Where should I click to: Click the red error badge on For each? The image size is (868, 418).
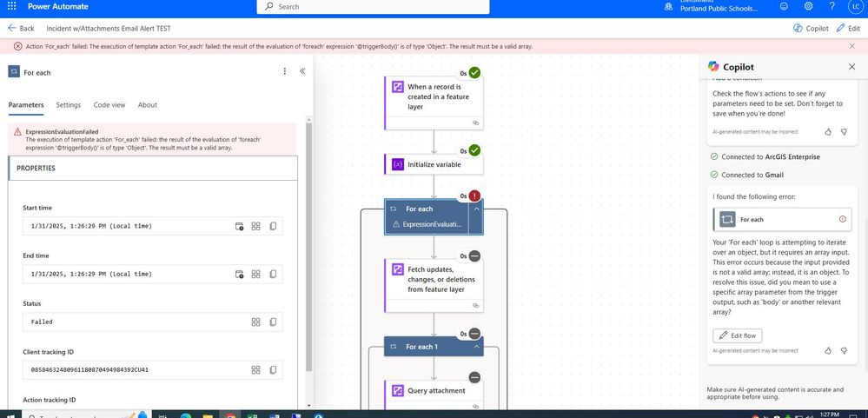474,196
